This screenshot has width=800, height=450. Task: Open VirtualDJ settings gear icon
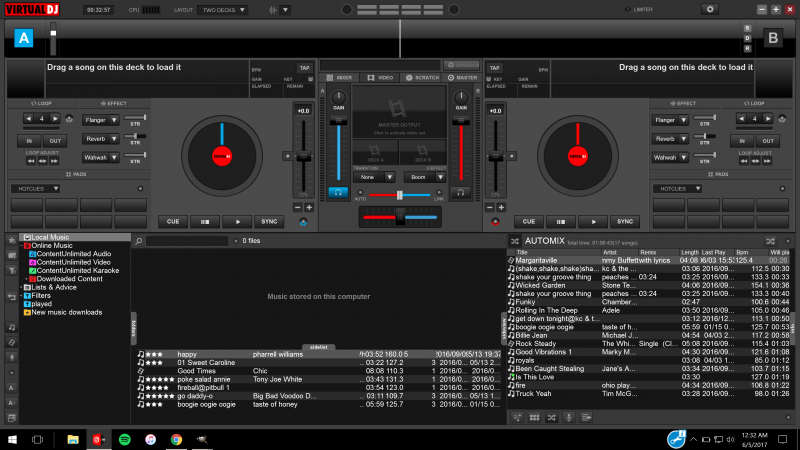(x=710, y=9)
